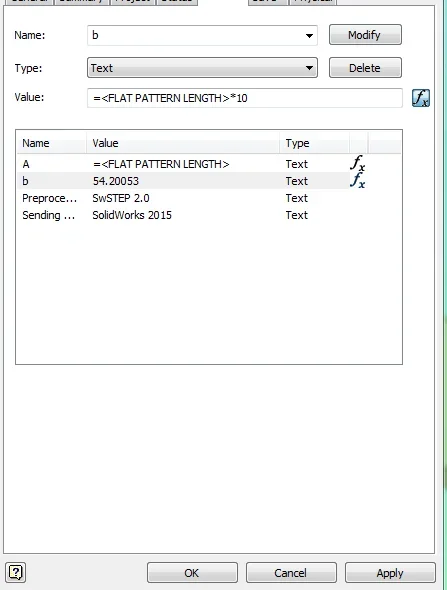Image resolution: width=447 pixels, height=590 pixels.
Task: Sort list by the Name column header
Action: point(52,143)
